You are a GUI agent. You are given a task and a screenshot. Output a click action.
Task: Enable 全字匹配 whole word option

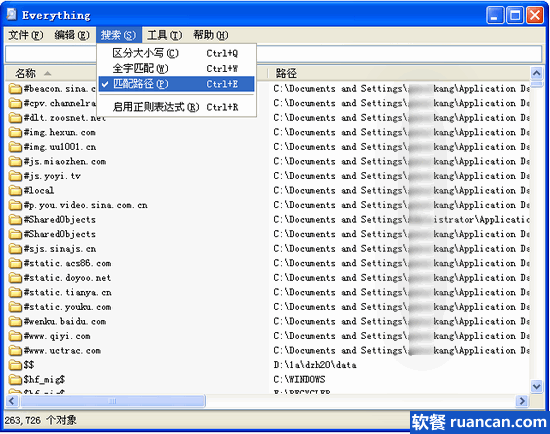point(176,68)
